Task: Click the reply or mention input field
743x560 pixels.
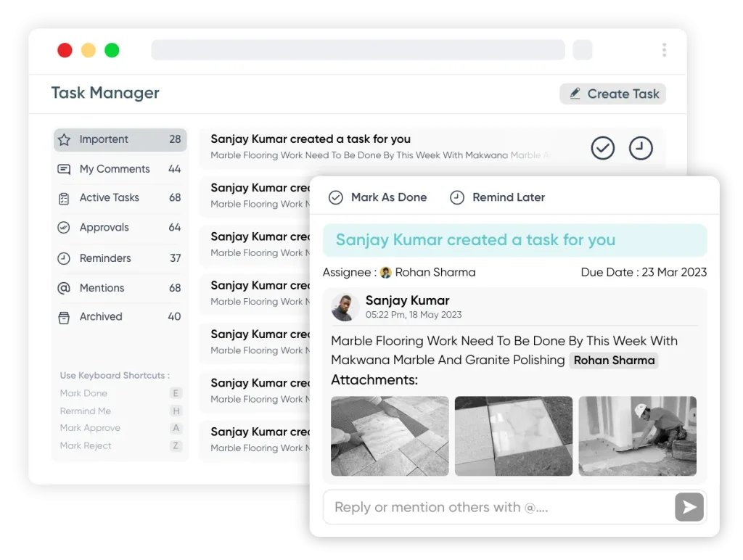Action: click(x=497, y=507)
